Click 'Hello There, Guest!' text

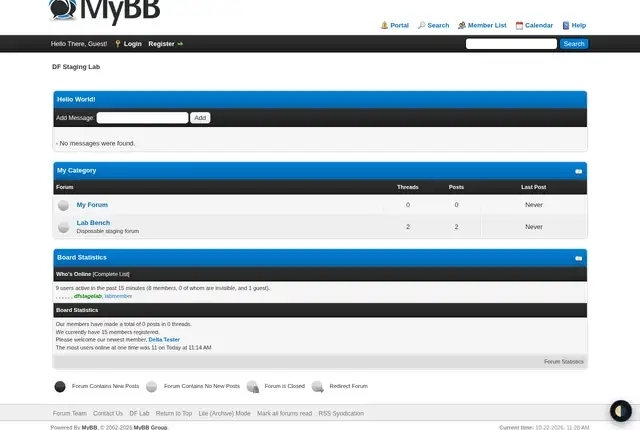point(79,44)
